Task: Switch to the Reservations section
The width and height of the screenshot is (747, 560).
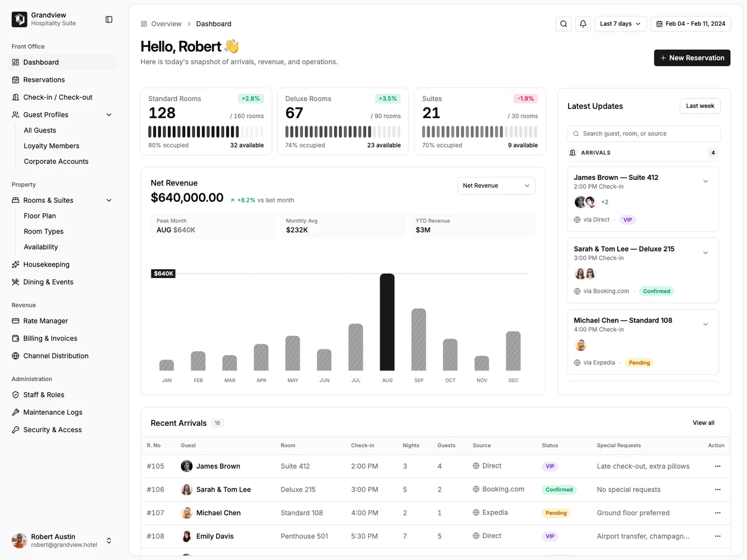Action: pyautogui.click(x=45, y=79)
